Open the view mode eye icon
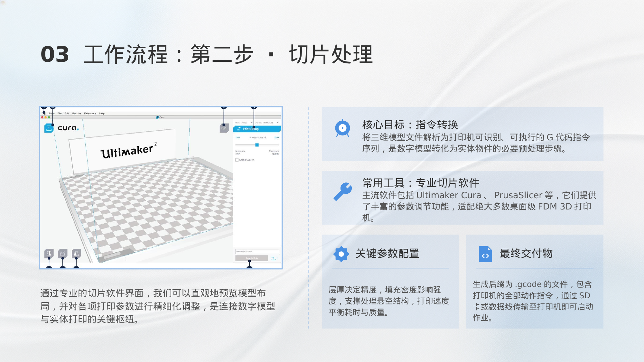The width and height of the screenshot is (644, 362). (x=224, y=128)
